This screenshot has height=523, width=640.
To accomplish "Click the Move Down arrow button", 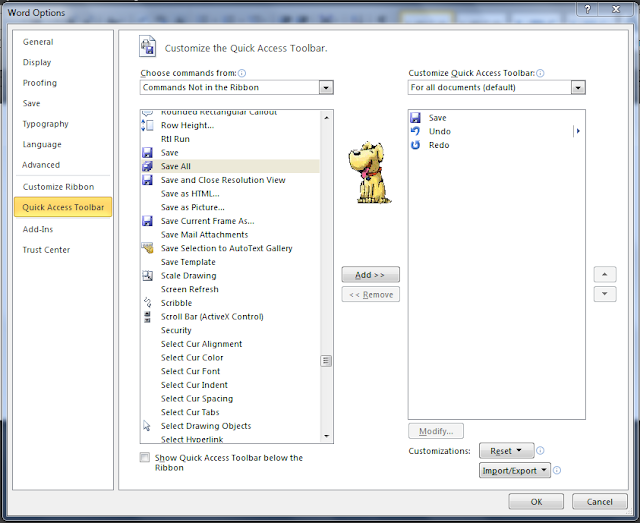I will click(x=605, y=294).
